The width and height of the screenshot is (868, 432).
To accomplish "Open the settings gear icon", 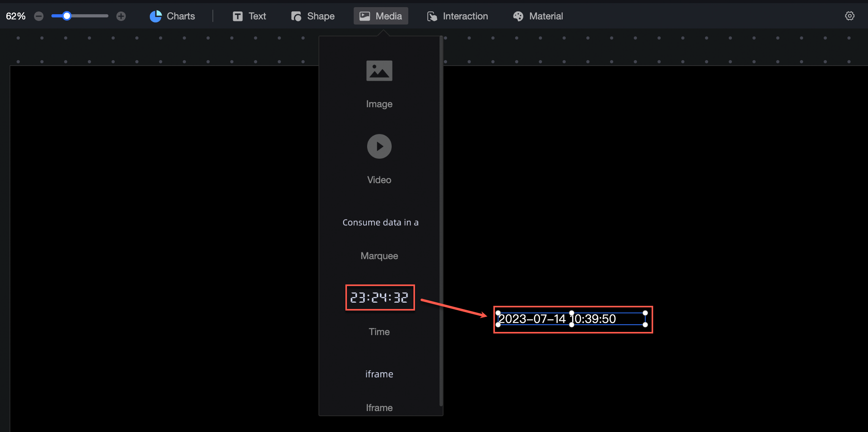I will 849,16.
